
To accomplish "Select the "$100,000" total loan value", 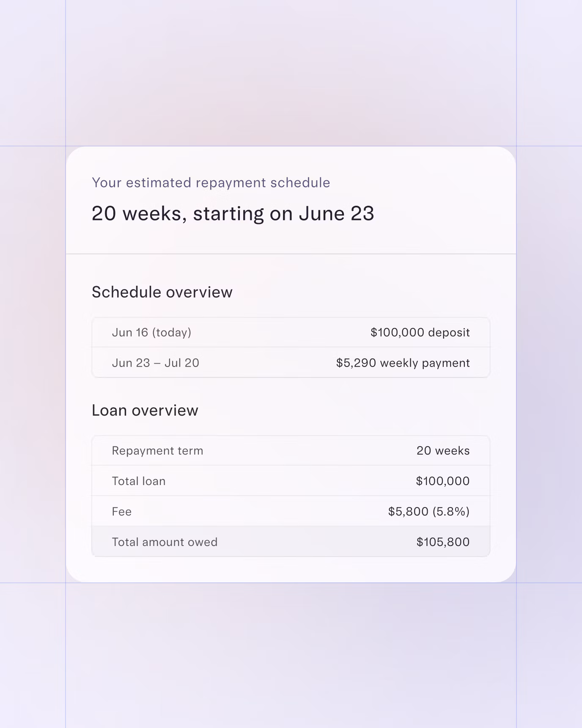I will [x=442, y=481].
